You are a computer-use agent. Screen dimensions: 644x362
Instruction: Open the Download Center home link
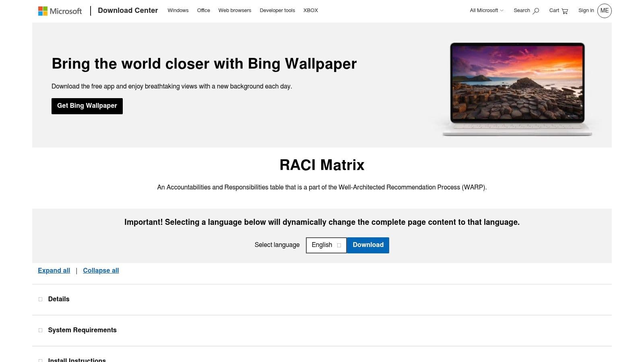(x=128, y=10)
